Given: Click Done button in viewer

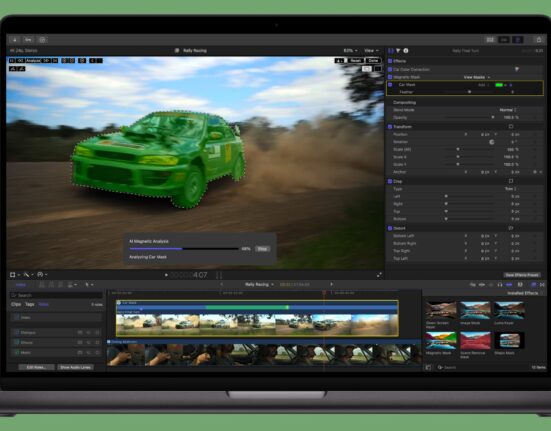Looking at the screenshot, I should [373, 60].
